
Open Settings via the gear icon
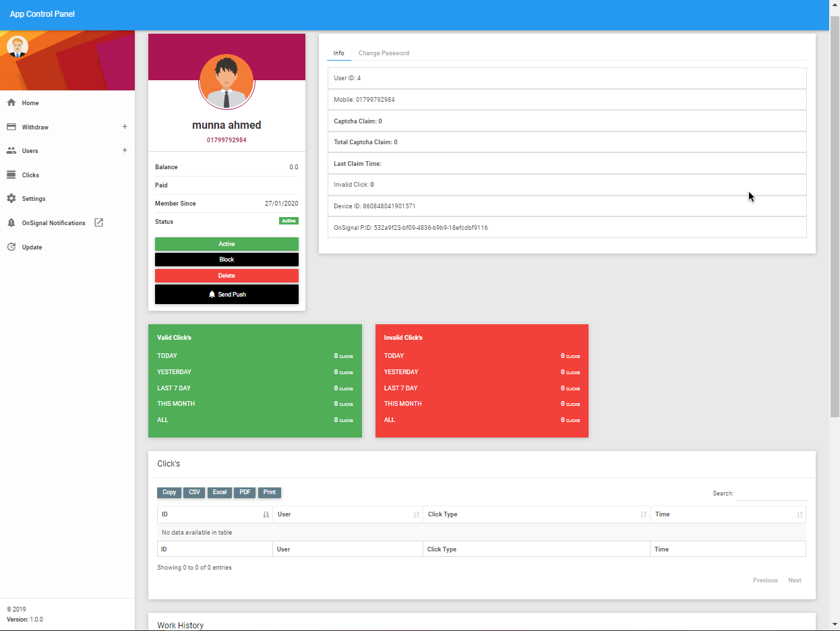pos(11,199)
